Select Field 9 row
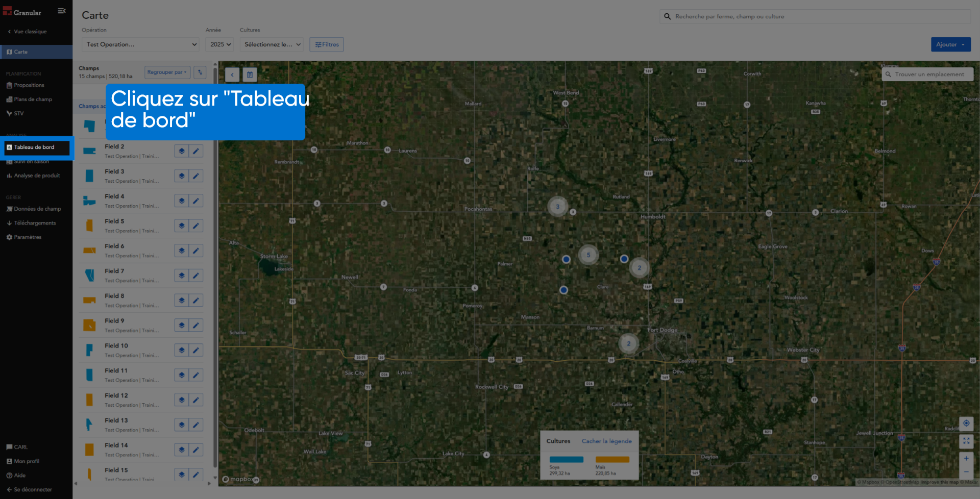Screen dimensions: 980x499 pyautogui.click(x=141, y=326)
